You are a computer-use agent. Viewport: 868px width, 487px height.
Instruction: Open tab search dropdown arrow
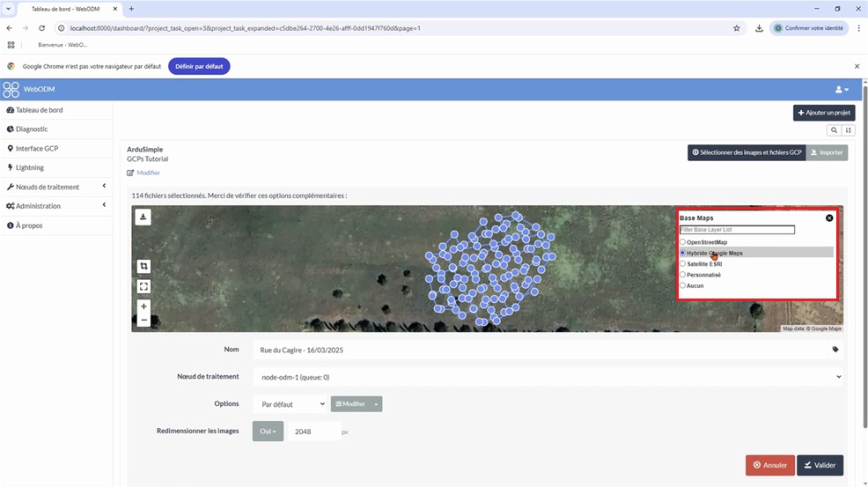click(8, 9)
